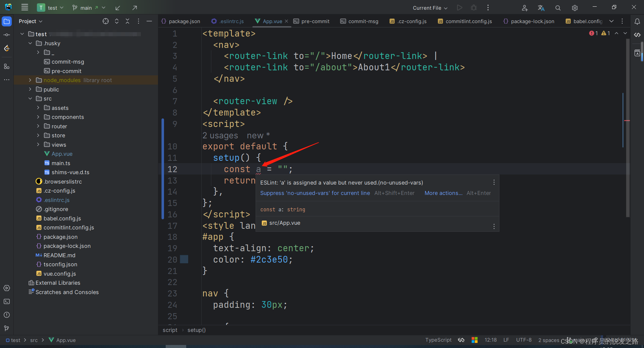Click src breadcrumb in navigation bar
This screenshot has width=644, height=348.
click(34, 340)
